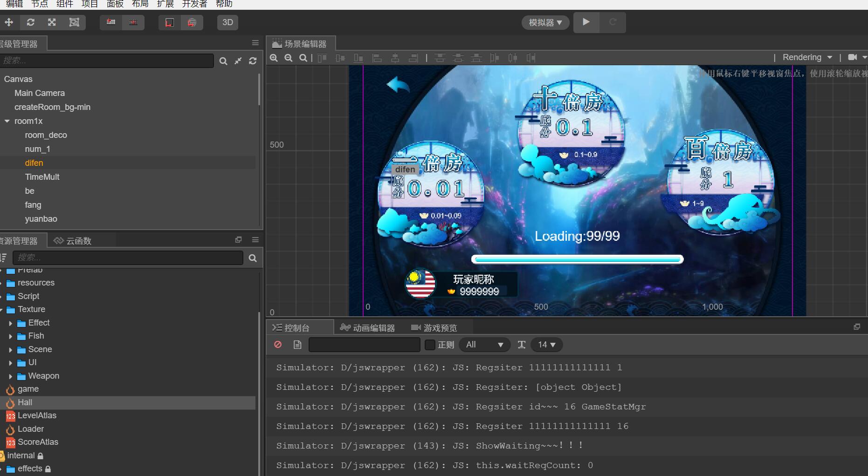Zoom in the scene editor

pos(274,58)
